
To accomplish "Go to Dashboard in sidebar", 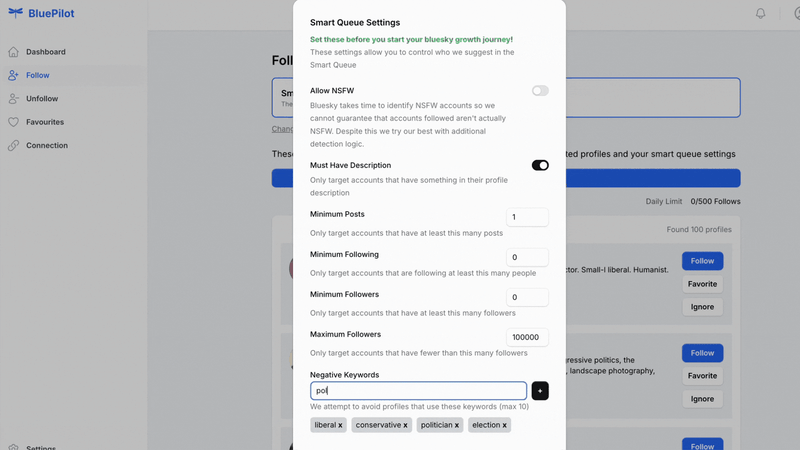I will (x=45, y=52).
